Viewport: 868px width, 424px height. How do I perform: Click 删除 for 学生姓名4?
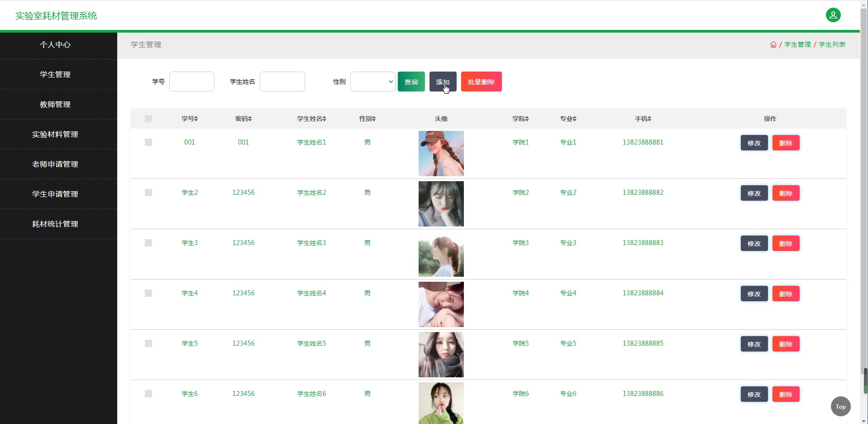[x=786, y=294]
